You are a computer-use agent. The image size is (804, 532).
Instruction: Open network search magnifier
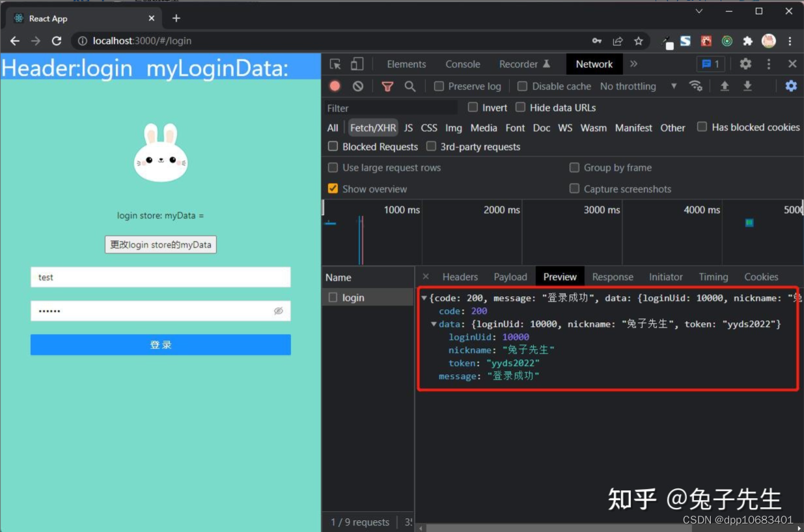(409, 86)
